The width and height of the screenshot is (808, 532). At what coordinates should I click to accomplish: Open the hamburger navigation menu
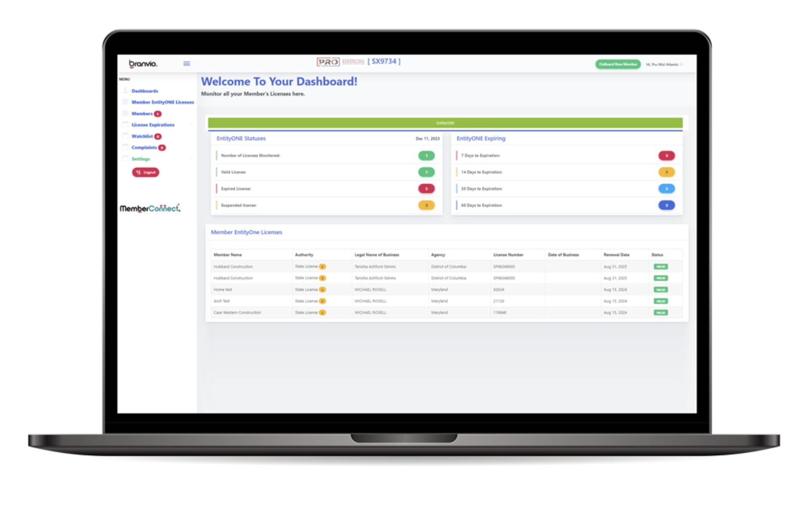tap(186, 64)
